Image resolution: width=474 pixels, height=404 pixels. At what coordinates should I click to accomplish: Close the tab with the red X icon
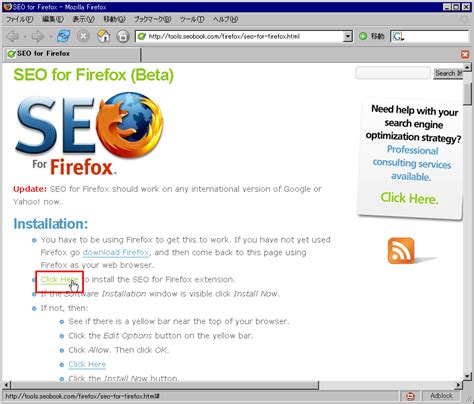coord(465,54)
